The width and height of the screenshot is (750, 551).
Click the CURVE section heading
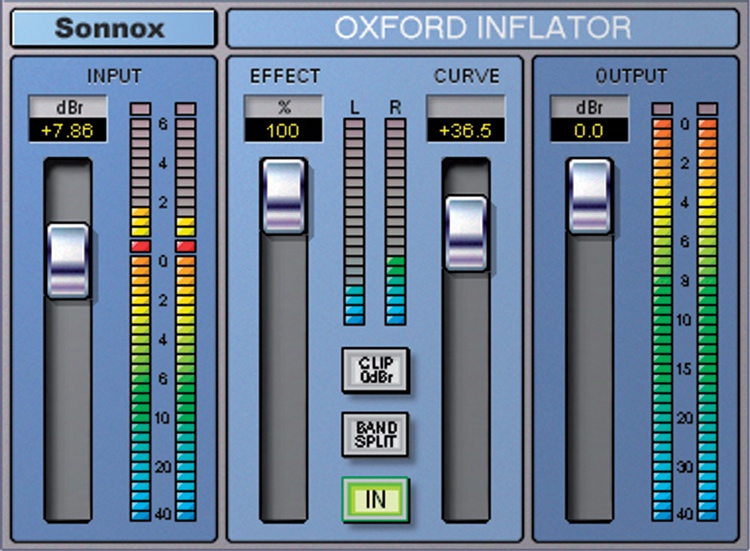(466, 76)
